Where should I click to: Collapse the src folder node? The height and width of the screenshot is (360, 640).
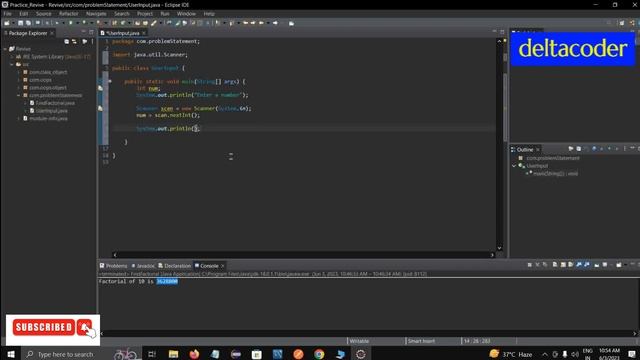(12, 64)
